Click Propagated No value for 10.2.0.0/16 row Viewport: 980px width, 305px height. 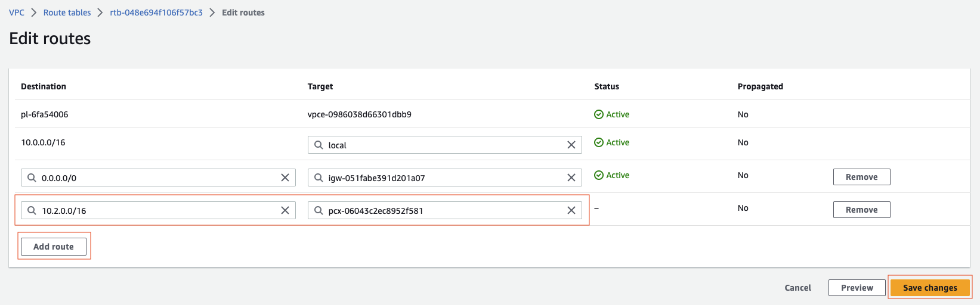(x=743, y=208)
